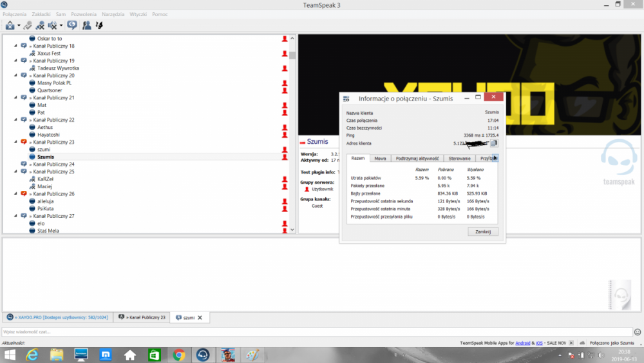Collapse Kanał Publiczny 27 in the tree

click(15, 216)
